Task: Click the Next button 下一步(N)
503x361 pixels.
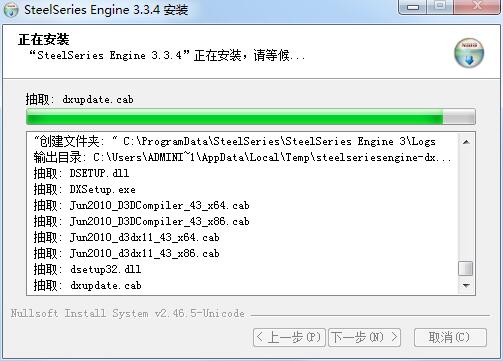Action: (x=364, y=337)
